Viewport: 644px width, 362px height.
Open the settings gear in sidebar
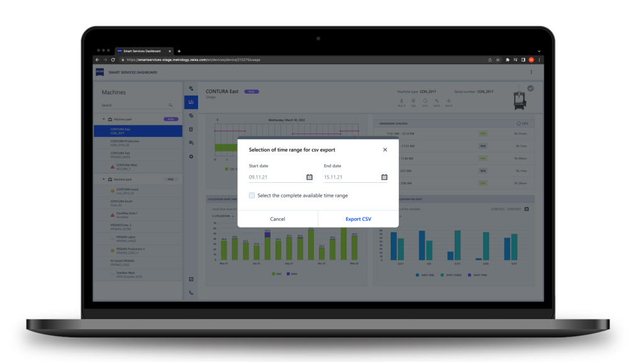(191, 156)
